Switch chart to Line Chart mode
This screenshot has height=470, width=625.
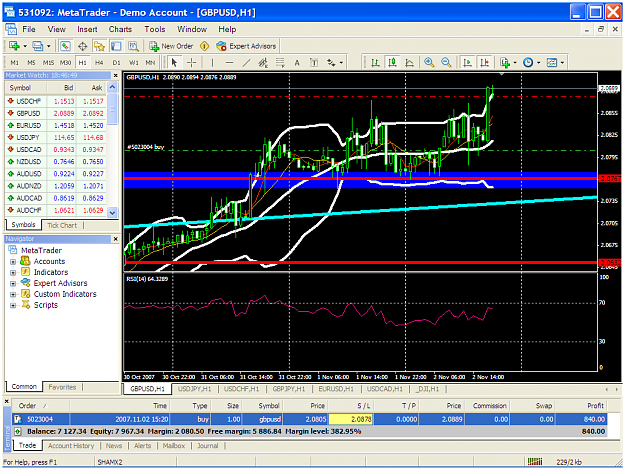tap(409, 62)
